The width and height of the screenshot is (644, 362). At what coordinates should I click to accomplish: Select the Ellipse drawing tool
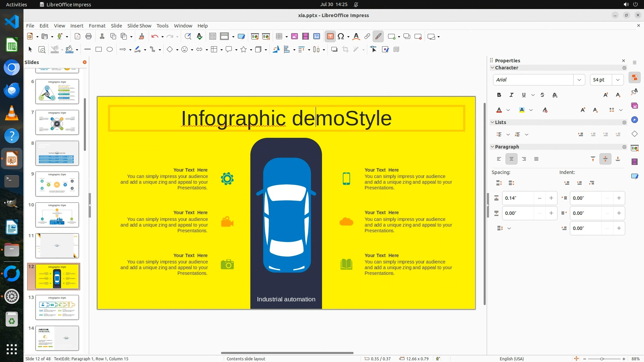pyautogui.click(x=110, y=50)
